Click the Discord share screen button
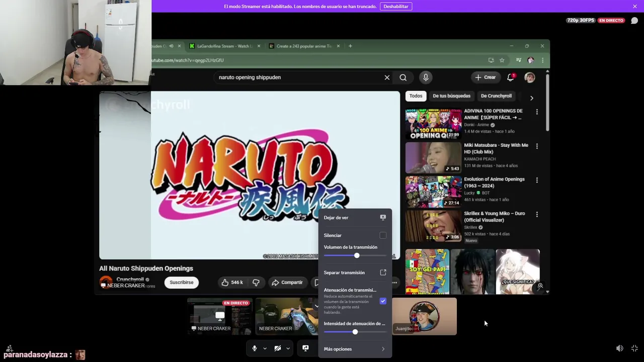Viewport: 644px width, 362px height. (x=305, y=348)
